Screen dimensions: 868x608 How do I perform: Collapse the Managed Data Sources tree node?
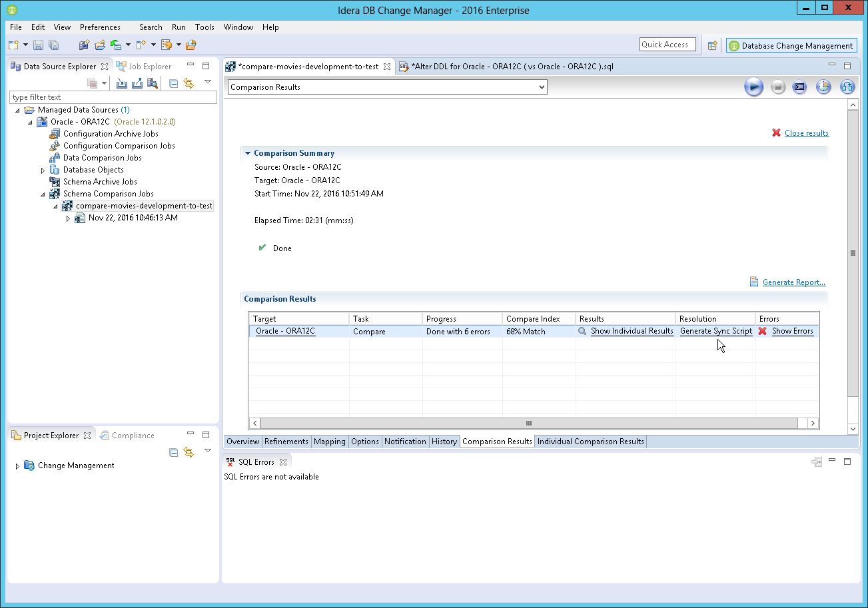(18, 110)
